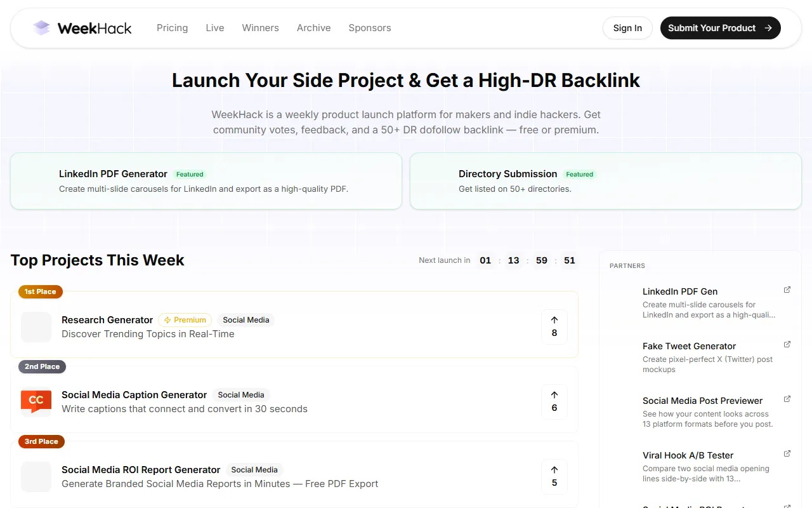The image size is (812, 508).
Task: Open Fake Tweet Generator external link icon
Action: 787,345
